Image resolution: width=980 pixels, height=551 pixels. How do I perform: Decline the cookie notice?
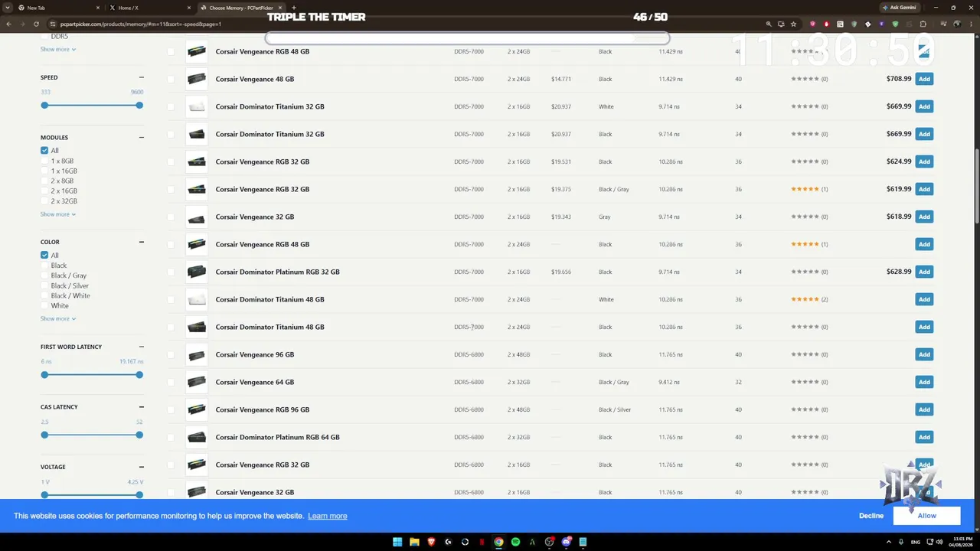(x=871, y=516)
